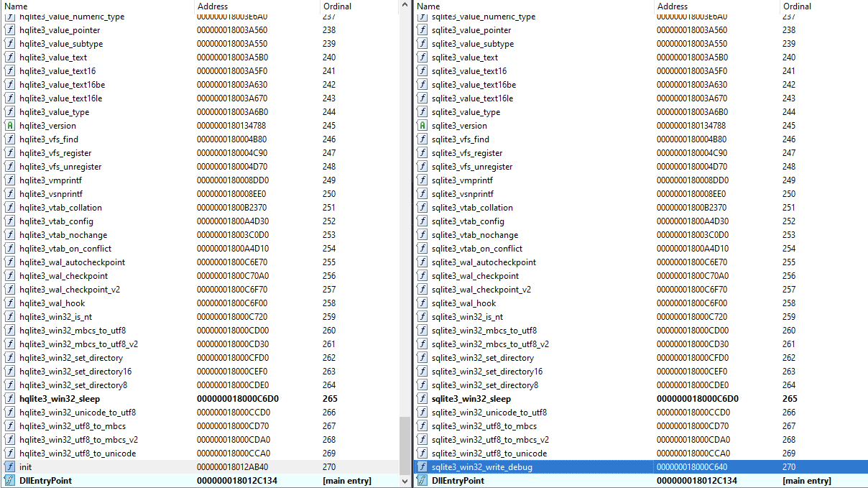The image size is (868, 488).
Task: Click the entry point icon beside right DllEntryPoint
Action: 423,481
